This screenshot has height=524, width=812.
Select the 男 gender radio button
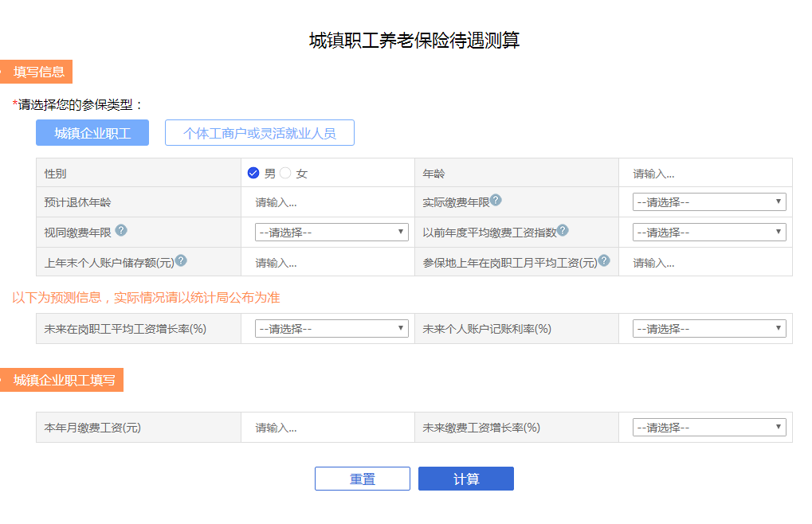[x=253, y=173]
